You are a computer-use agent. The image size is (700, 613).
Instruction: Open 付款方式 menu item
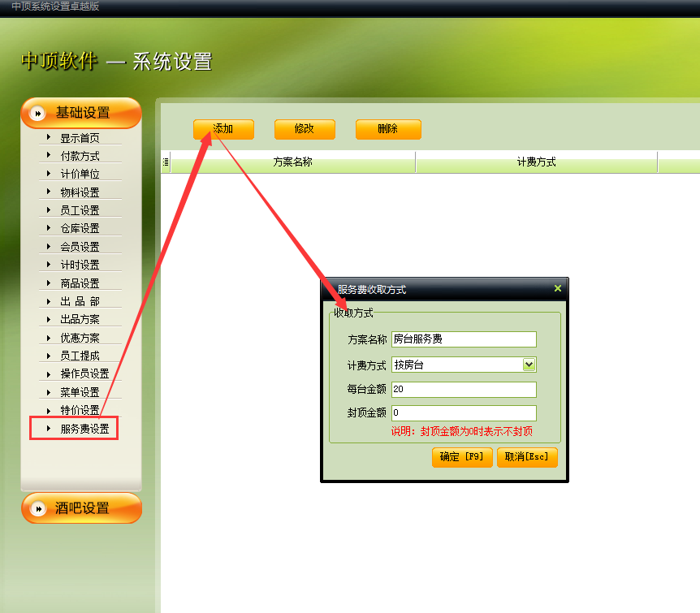pyautogui.click(x=80, y=156)
